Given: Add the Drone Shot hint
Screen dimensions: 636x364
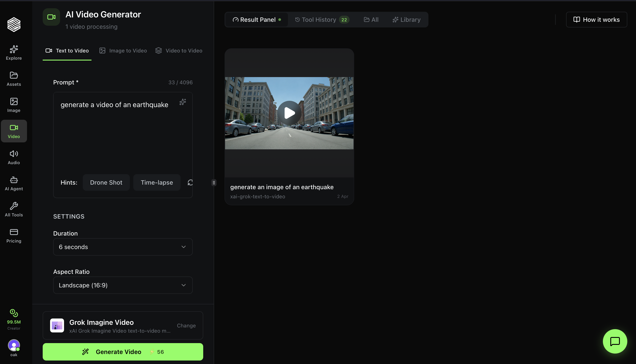Looking at the screenshot, I should tap(106, 182).
